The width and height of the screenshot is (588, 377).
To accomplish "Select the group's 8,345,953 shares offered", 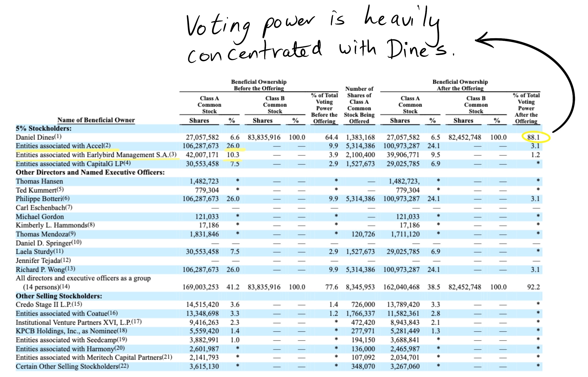I will click(360, 287).
